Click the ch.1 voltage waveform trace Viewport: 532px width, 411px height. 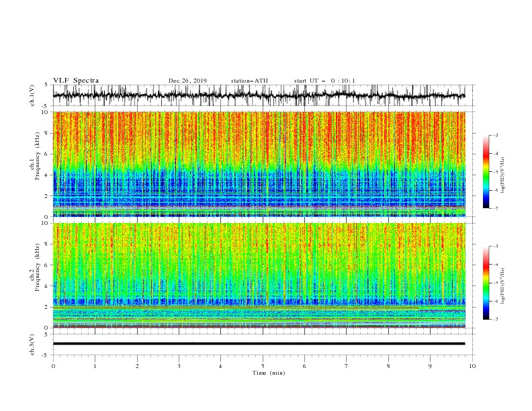point(259,95)
